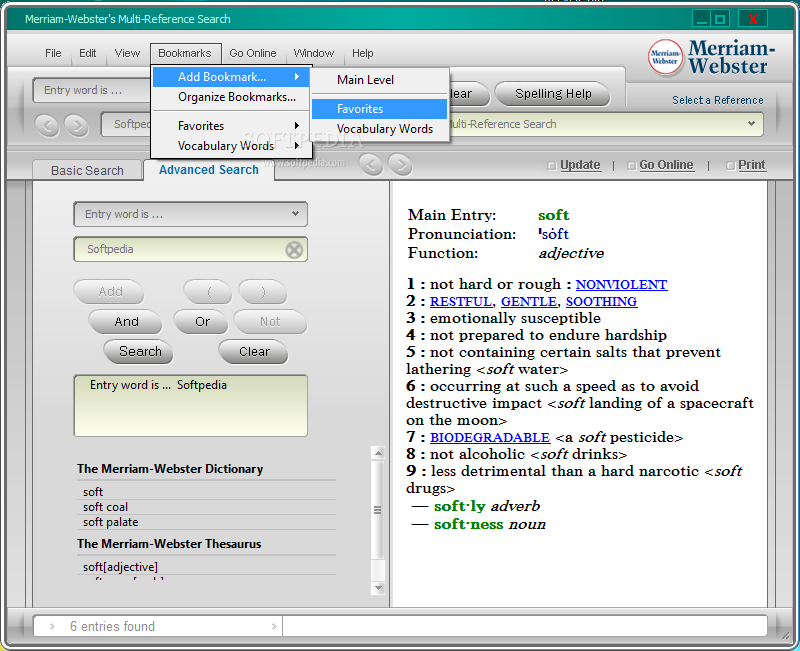This screenshot has width=800, height=651.
Task: Click the results list scrollbar thumb
Action: (378, 510)
